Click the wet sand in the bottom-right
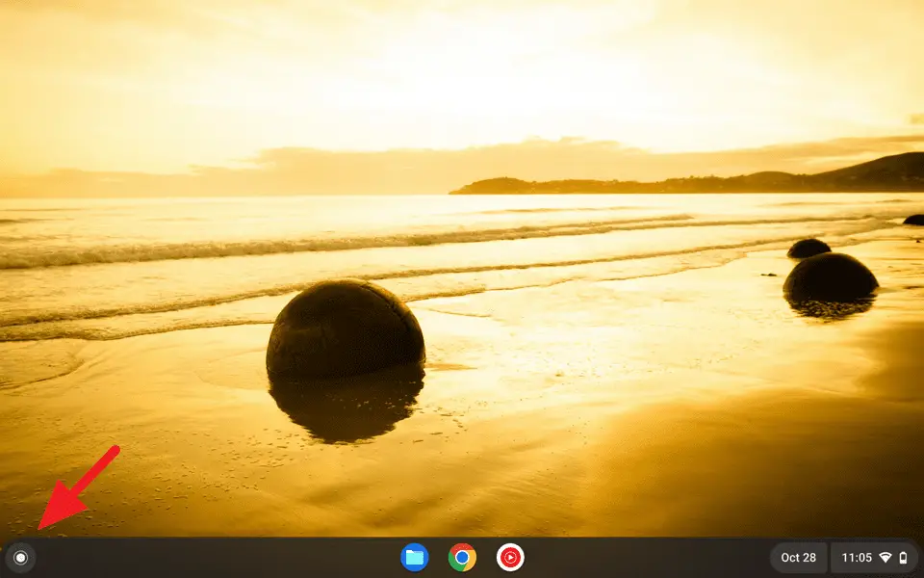This screenshot has height=578, width=924. point(789,462)
